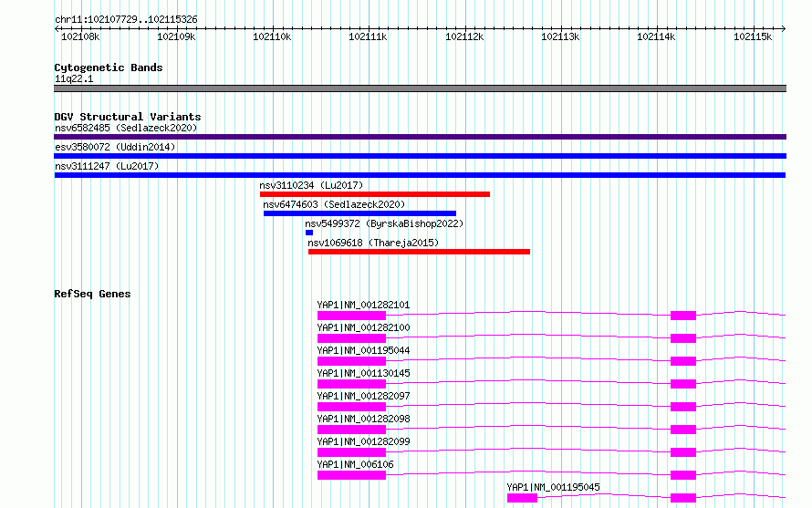The image size is (812, 508).
Task: Click the nsv6474603 (Sedlazeck2020) label
Action: [334, 204]
